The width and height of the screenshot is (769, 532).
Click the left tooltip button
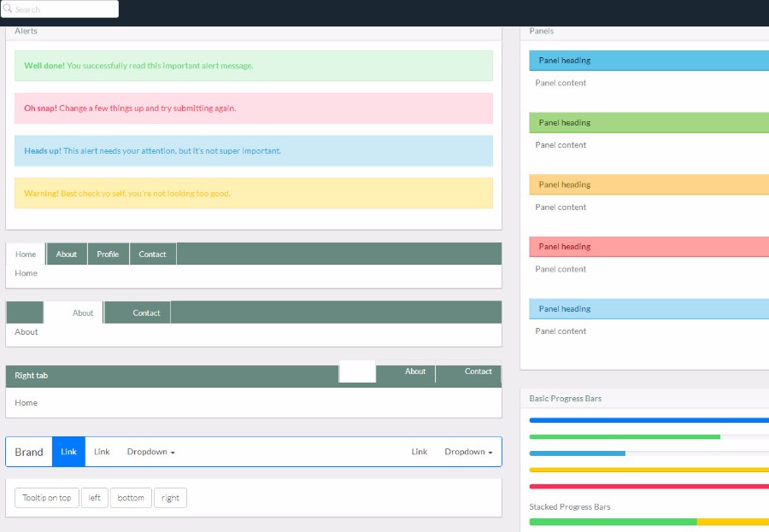(x=95, y=498)
